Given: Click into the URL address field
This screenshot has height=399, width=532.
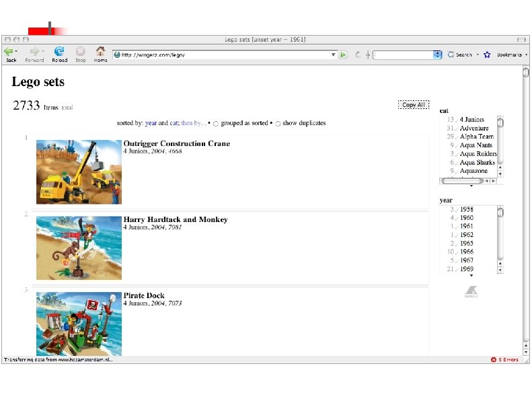Looking at the screenshot, I should pos(225,55).
